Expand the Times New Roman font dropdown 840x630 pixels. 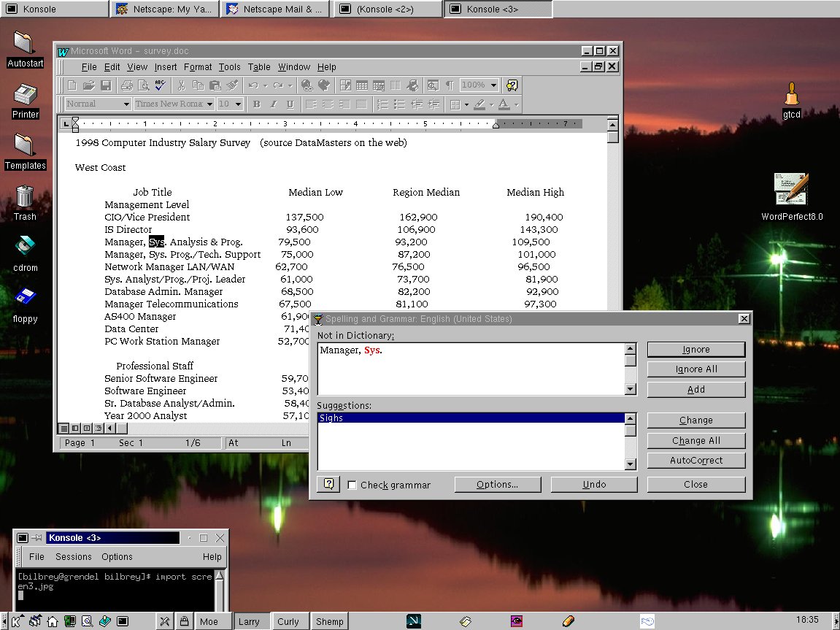[209, 104]
